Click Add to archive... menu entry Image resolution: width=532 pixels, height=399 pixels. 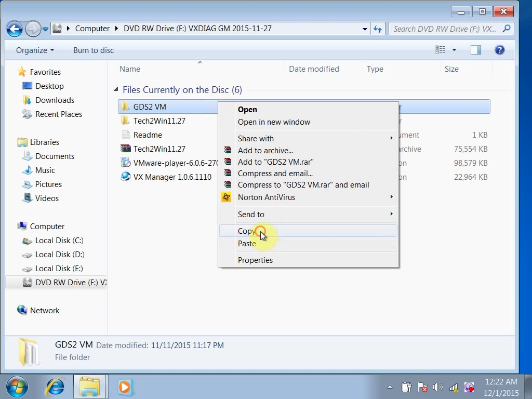(308, 150)
